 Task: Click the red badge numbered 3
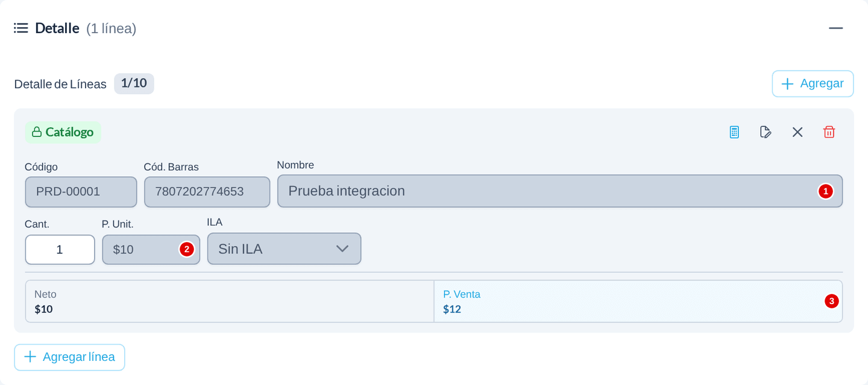pyautogui.click(x=832, y=301)
